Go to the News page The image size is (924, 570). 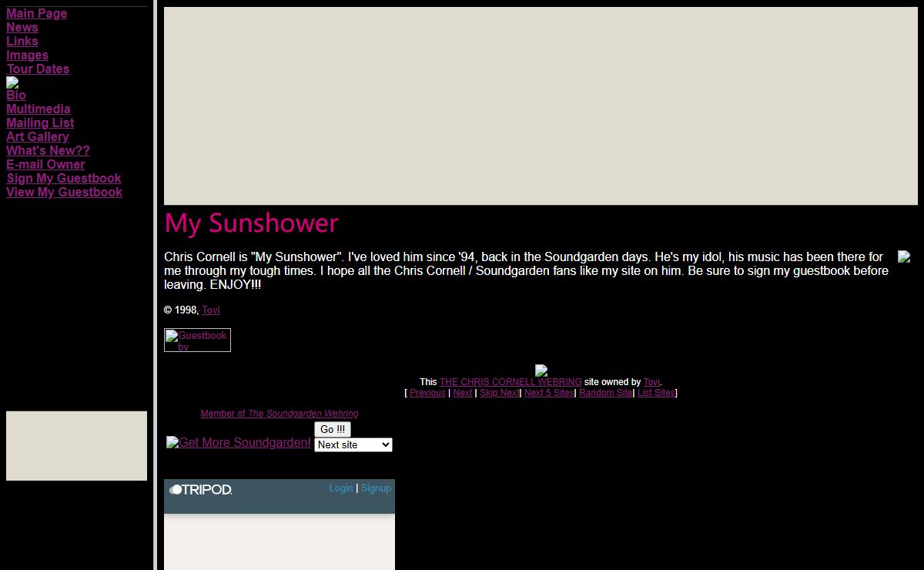(22, 28)
